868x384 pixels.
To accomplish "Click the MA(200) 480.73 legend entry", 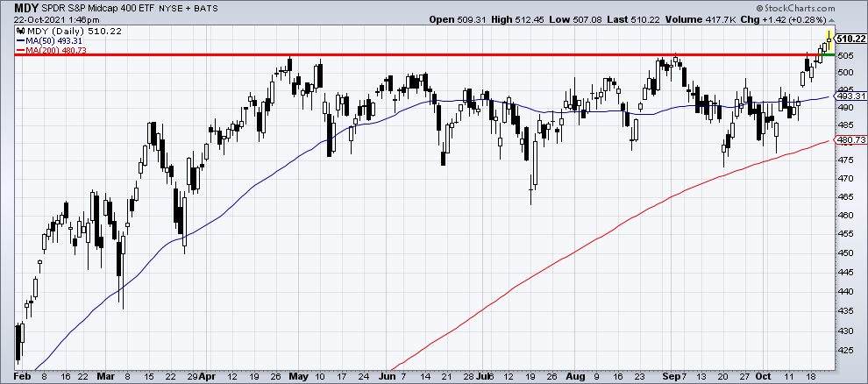I will pos(52,50).
